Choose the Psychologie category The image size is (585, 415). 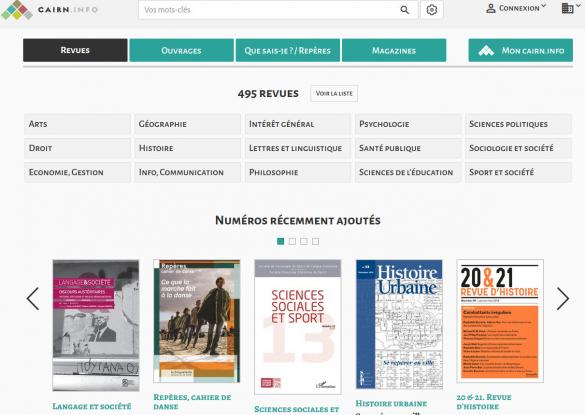[x=408, y=124]
